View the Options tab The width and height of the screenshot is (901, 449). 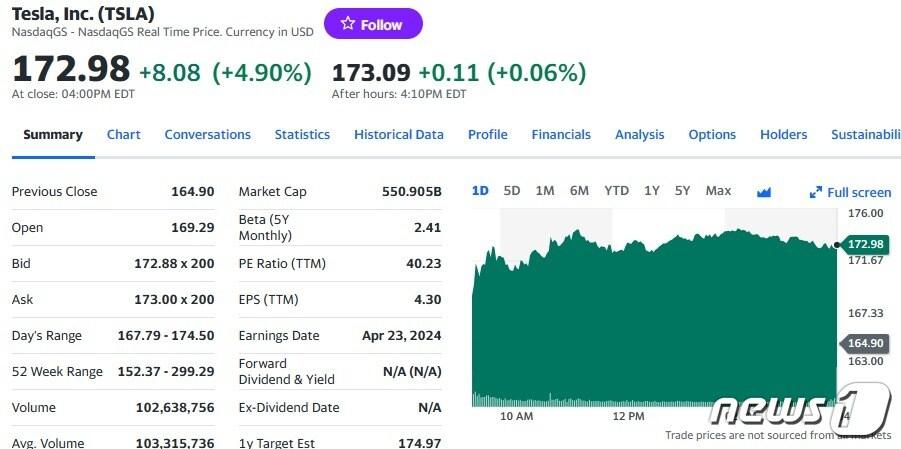click(x=712, y=135)
